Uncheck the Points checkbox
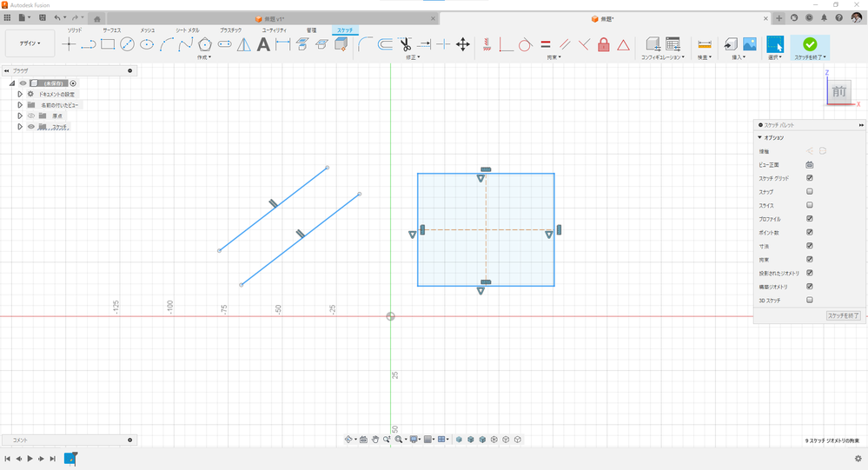 [809, 233]
